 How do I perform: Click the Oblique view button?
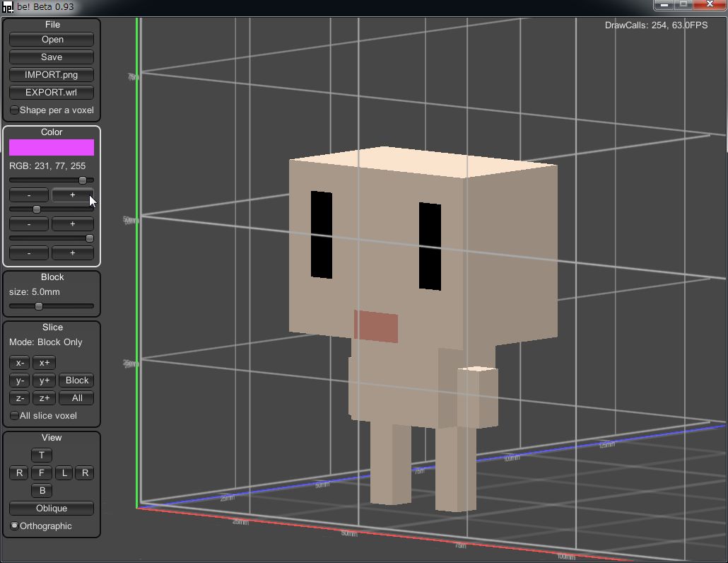52,509
